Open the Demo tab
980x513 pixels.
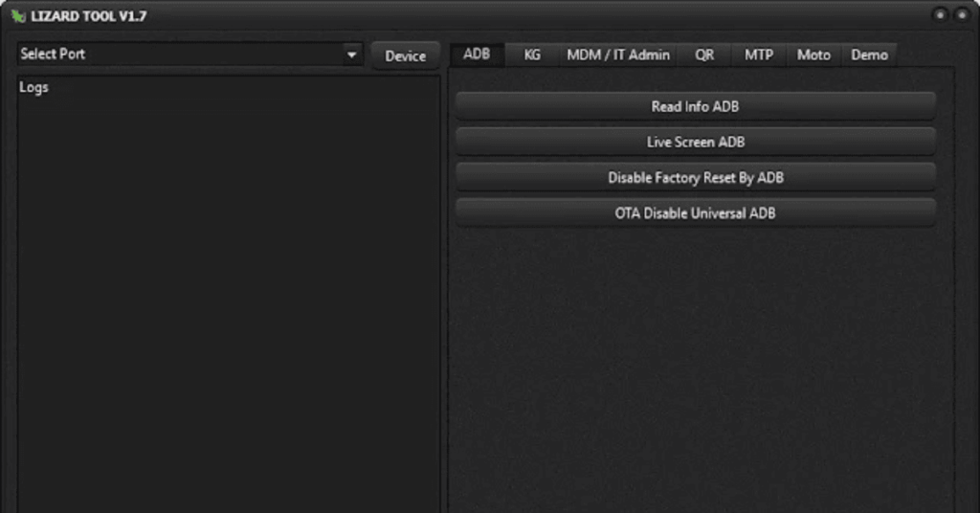click(869, 55)
